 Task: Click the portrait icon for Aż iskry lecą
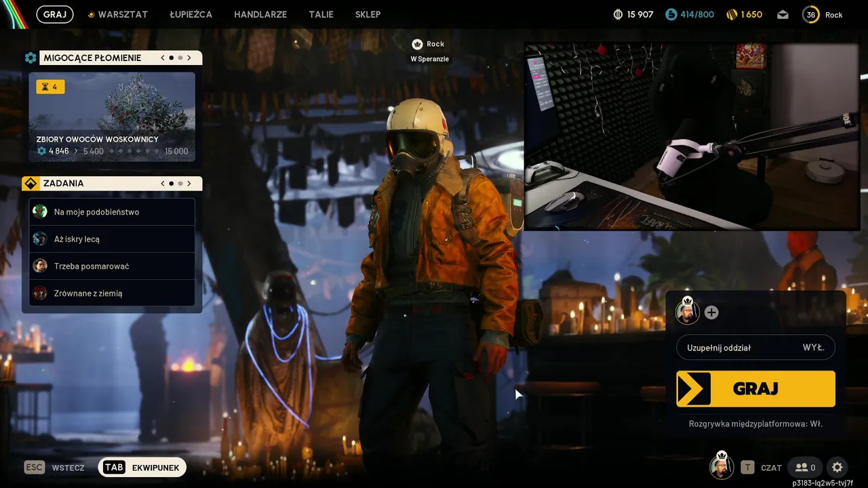pos(40,239)
